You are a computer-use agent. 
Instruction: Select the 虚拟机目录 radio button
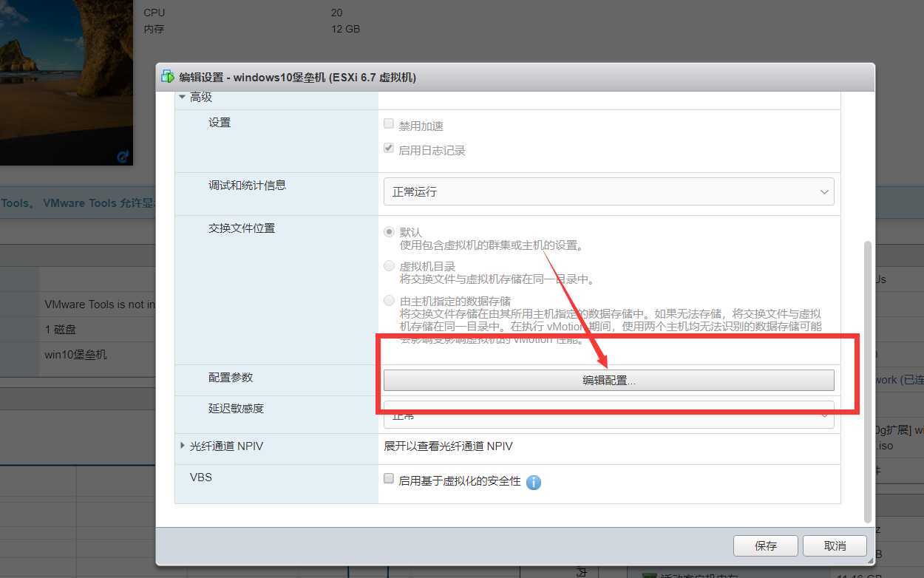click(389, 265)
